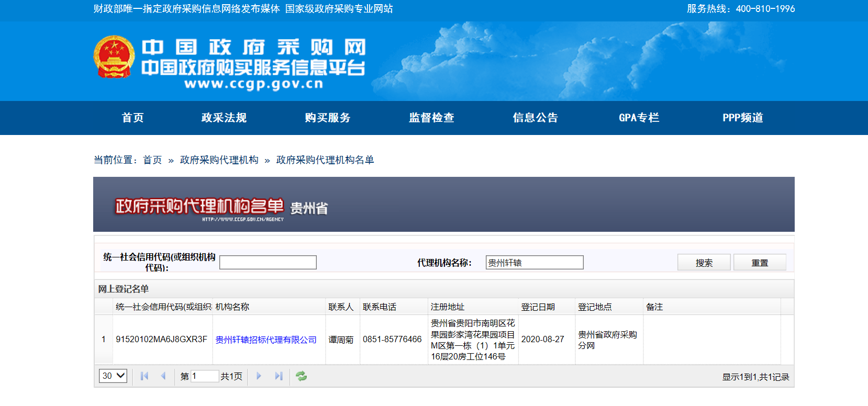Viewport: 868px width, 406px height.
Task: Go to 信息公告 section
Action: pyautogui.click(x=535, y=118)
